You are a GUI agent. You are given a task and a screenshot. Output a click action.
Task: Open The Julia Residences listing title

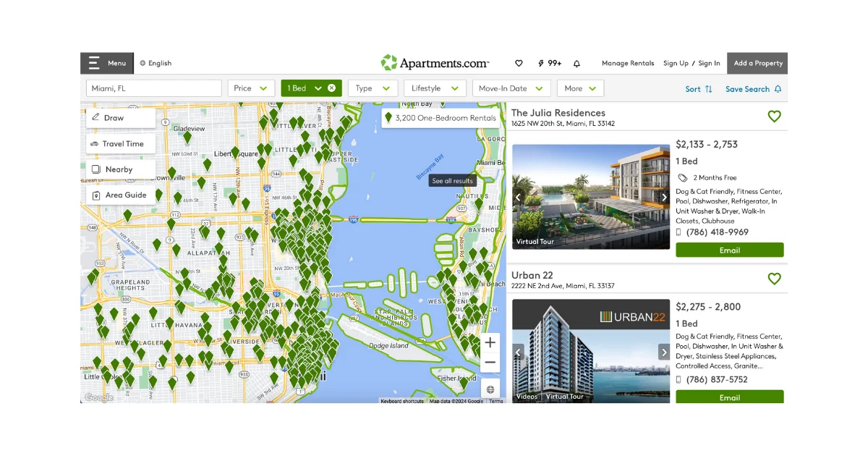point(558,113)
